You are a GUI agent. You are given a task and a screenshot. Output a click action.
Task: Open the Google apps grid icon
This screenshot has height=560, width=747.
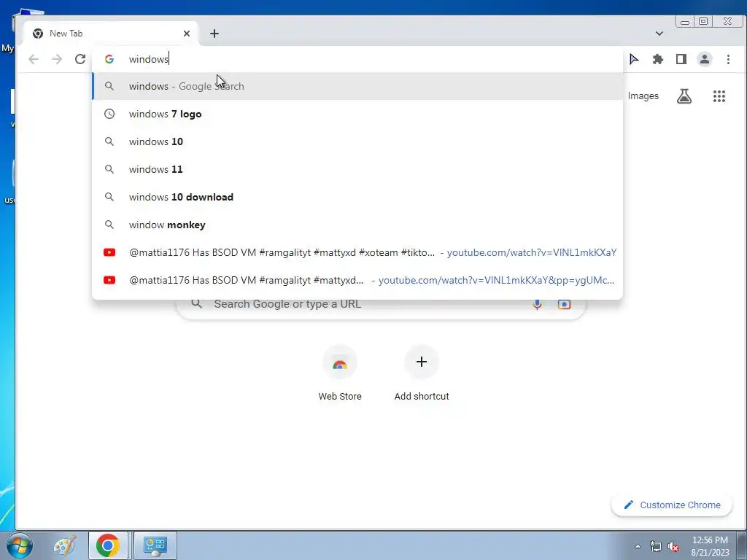click(719, 96)
